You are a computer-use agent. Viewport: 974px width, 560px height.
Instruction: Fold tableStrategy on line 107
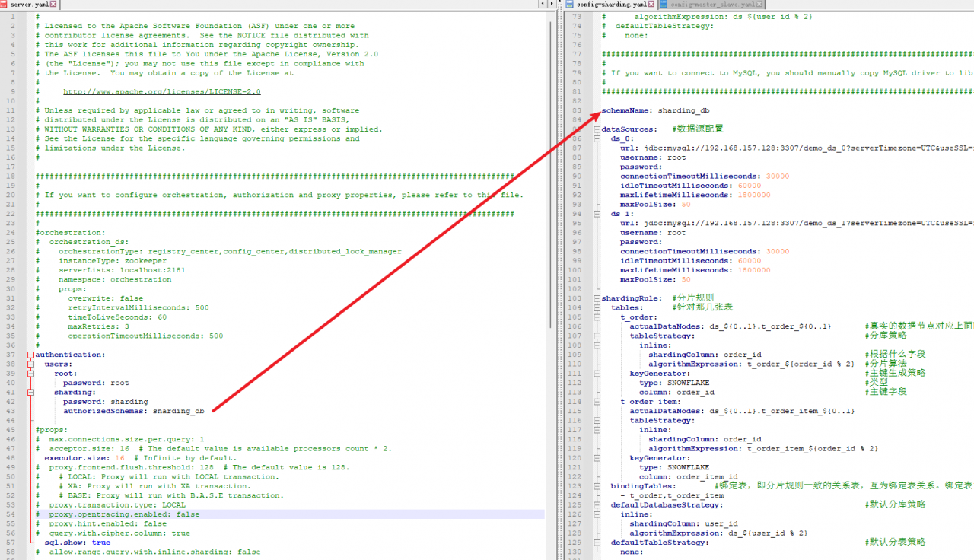[597, 336]
